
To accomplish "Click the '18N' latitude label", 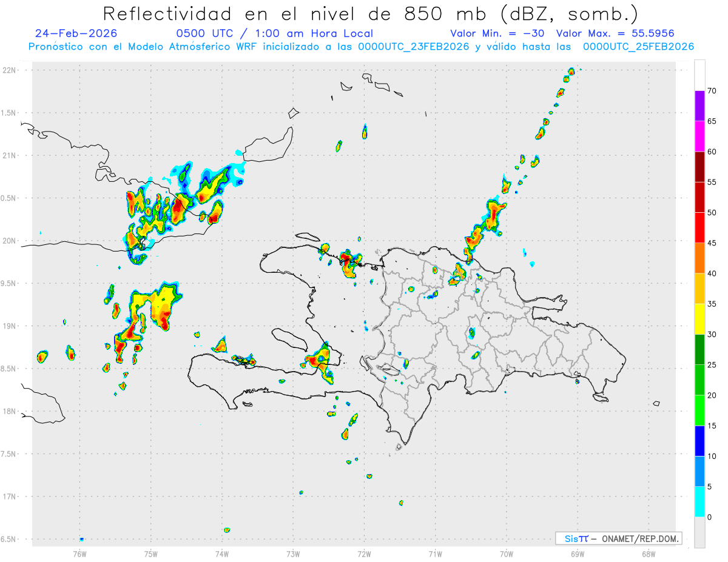I will point(9,412).
